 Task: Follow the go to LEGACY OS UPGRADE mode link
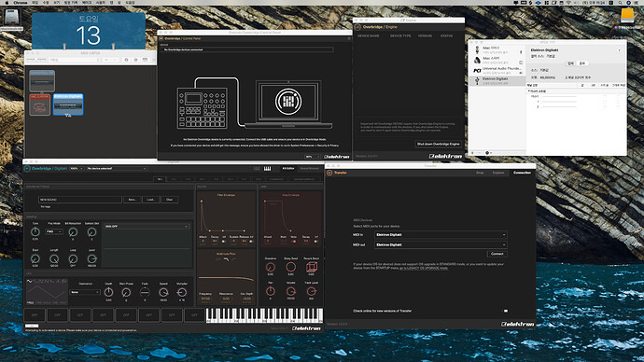click(424, 268)
